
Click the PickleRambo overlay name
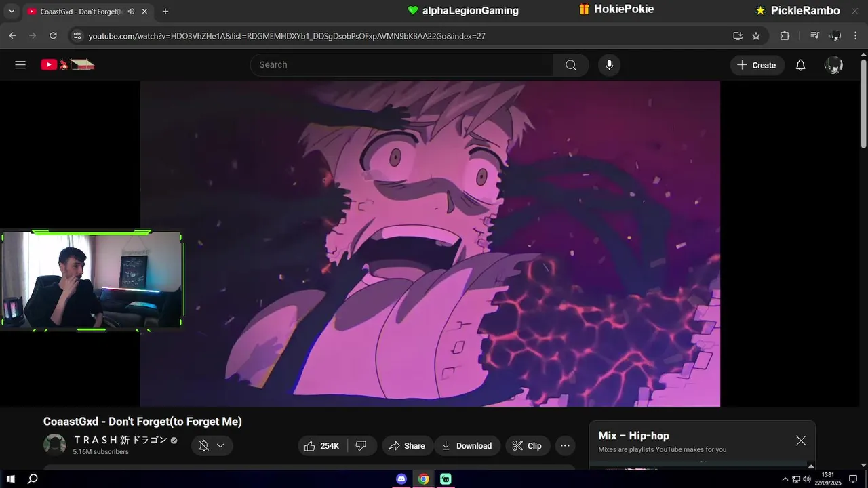[806, 11]
